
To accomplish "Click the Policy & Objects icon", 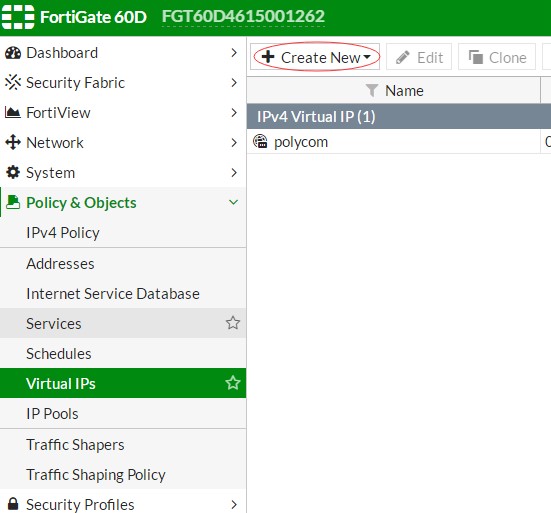I will 13,202.
